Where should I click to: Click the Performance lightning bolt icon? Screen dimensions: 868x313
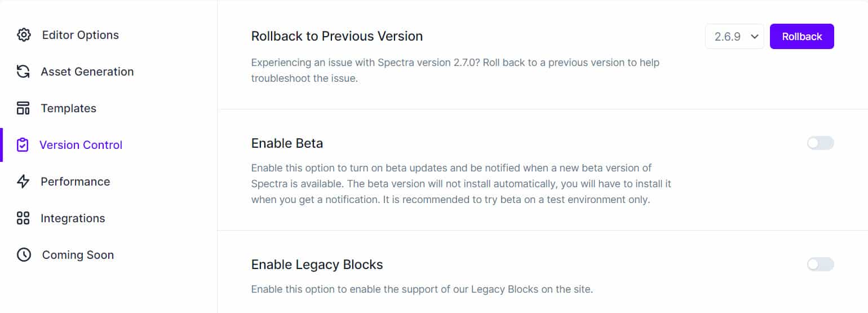point(23,182)
